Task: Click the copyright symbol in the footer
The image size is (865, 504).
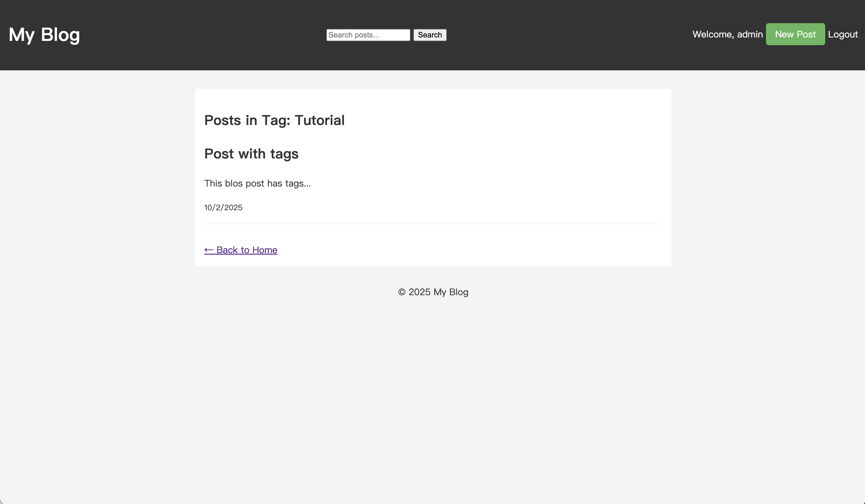Action: coord(402,292)
